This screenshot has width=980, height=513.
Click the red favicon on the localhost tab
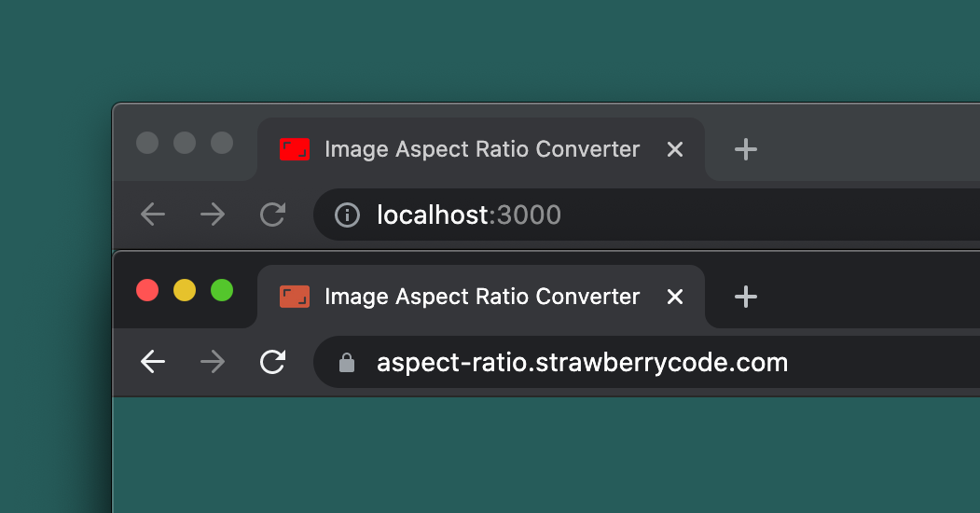[295, 149]
